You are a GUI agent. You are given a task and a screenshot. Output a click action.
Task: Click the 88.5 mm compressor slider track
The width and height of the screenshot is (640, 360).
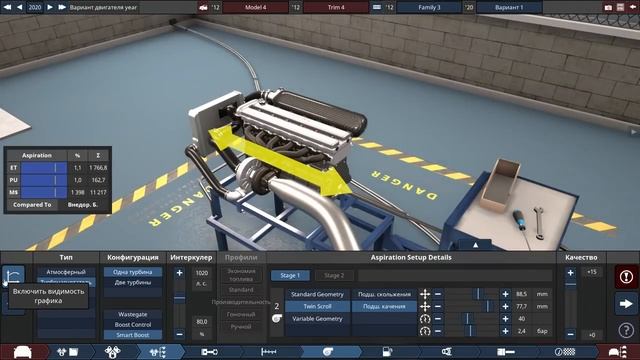click(x=472, y=294)
